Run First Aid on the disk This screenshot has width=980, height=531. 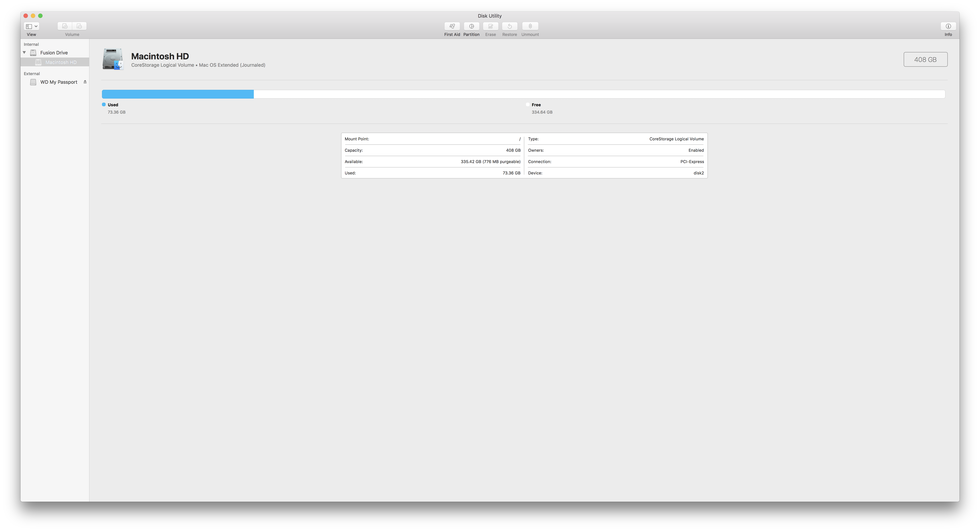(452, 26)
